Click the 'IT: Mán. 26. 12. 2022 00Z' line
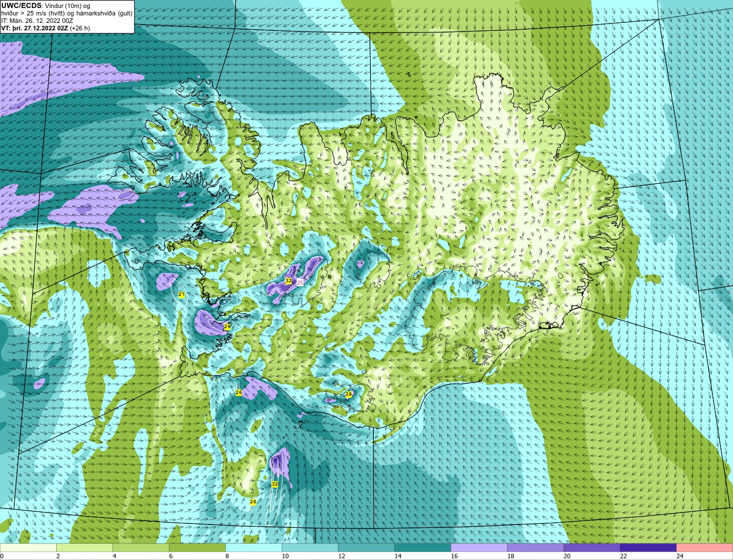The height and width of the screenshot is (560, 733). point(37,21)
